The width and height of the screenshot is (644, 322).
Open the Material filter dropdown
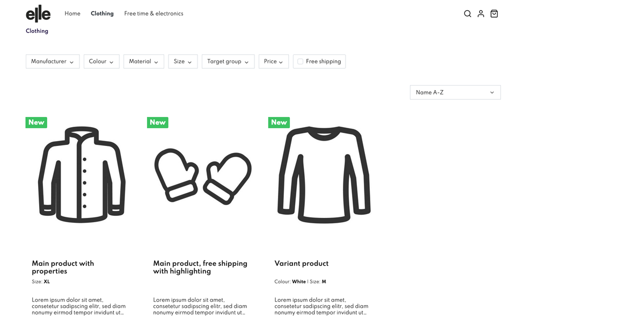click(x=143, y=62)
